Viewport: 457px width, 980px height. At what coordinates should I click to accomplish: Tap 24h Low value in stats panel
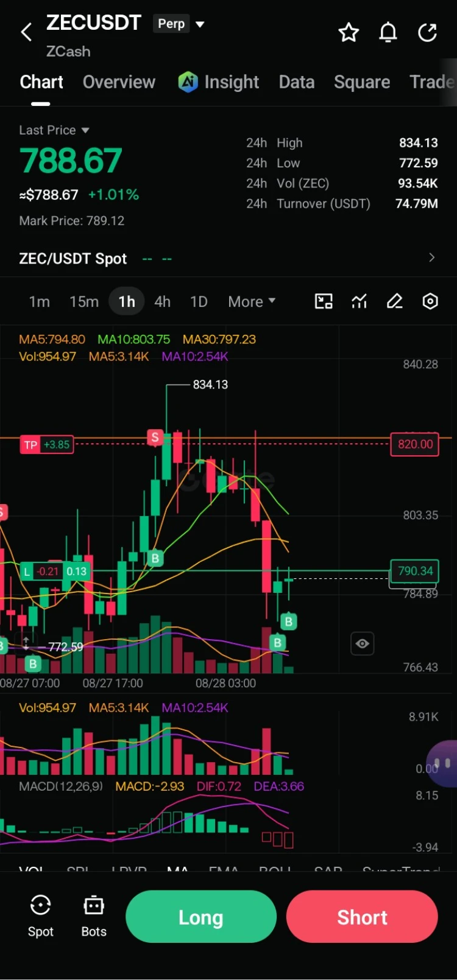[x=419, y=163]
